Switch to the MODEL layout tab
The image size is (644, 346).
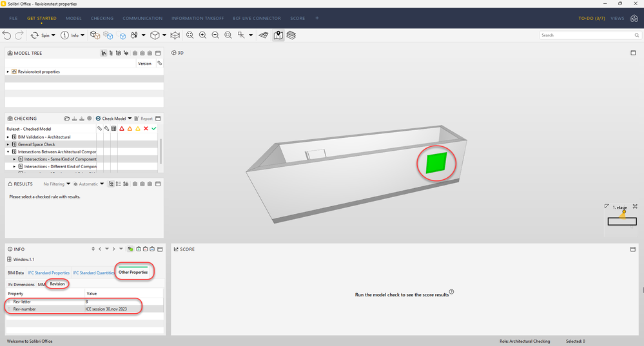pos(73,19)
